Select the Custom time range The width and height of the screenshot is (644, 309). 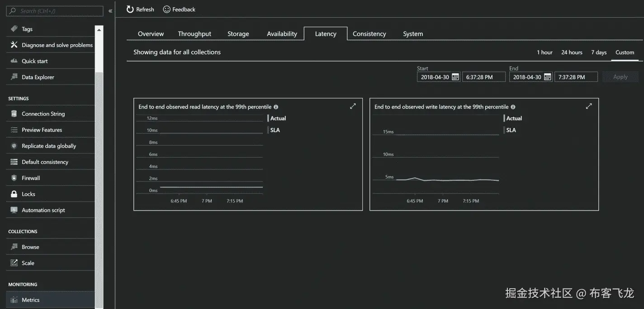[x=625, y=52]
